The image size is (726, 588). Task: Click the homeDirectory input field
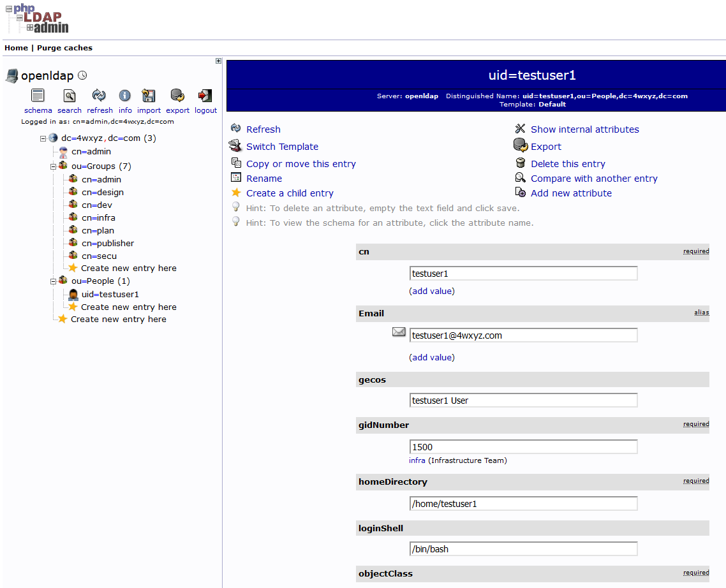point(524,503)
